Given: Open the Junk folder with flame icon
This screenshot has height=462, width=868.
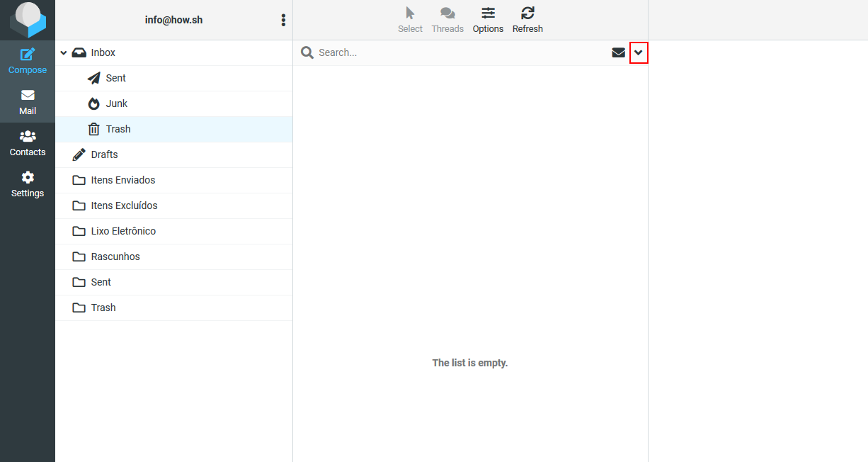Looking at the screenshot, I should 173,103.
